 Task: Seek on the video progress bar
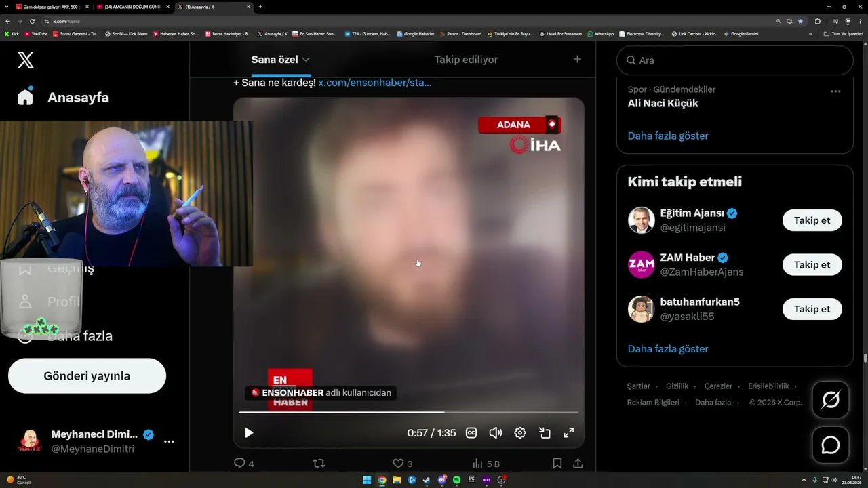tap(409, 412)
